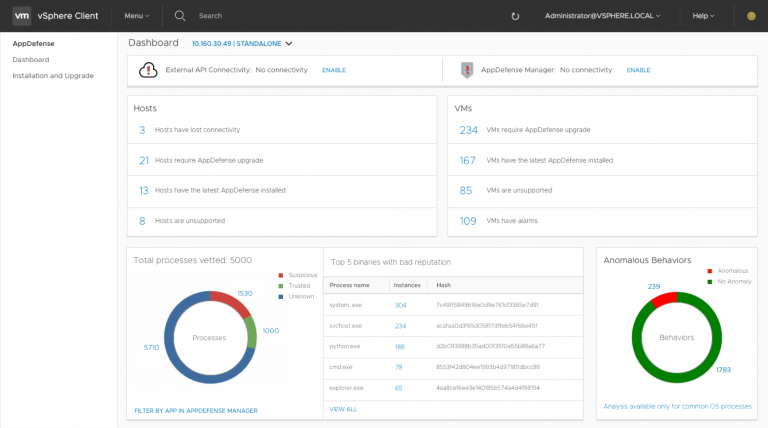
Task: Open the 234 instances of svchost.exe
Action: (x=400, y=326)
